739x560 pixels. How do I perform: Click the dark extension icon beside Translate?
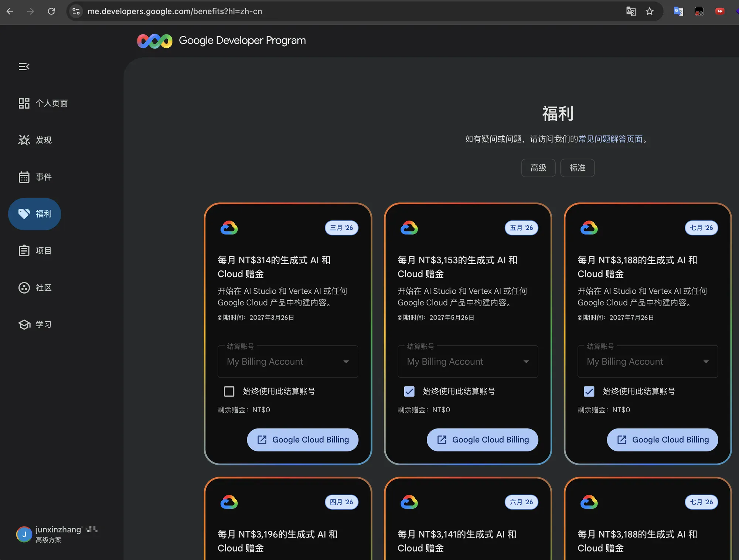[699, 11]
